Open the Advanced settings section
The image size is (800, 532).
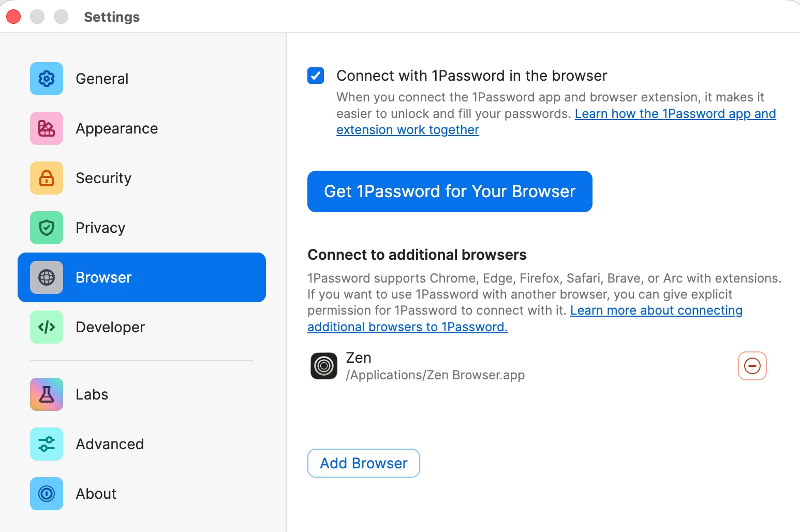point(142,444)
